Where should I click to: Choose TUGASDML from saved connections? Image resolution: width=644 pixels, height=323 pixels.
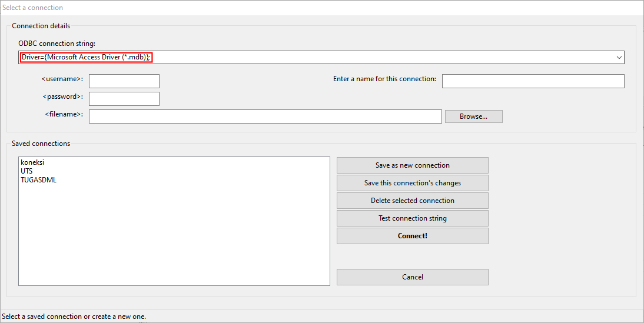(x=38, y=180)
